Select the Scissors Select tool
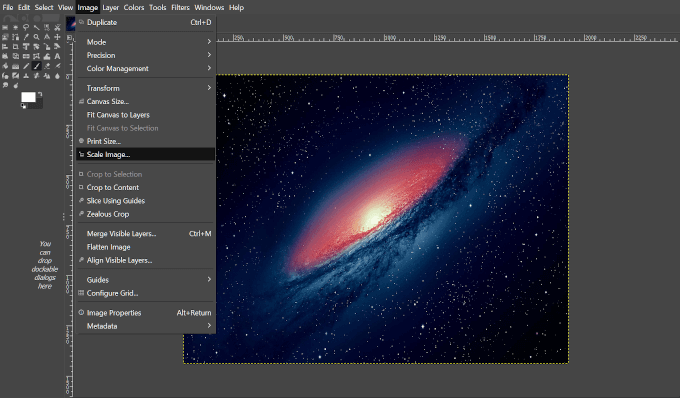 (x=57, y=27)
